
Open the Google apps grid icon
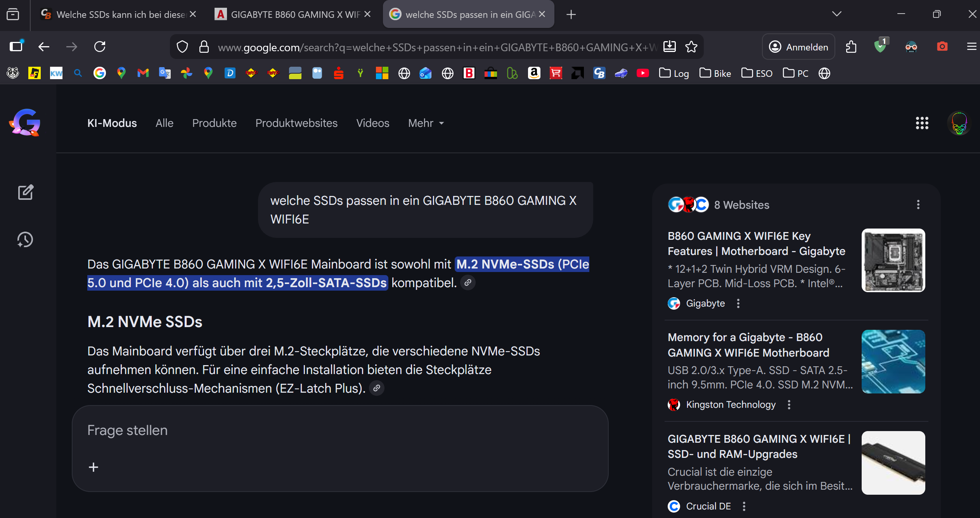click(x=922, y=123)
